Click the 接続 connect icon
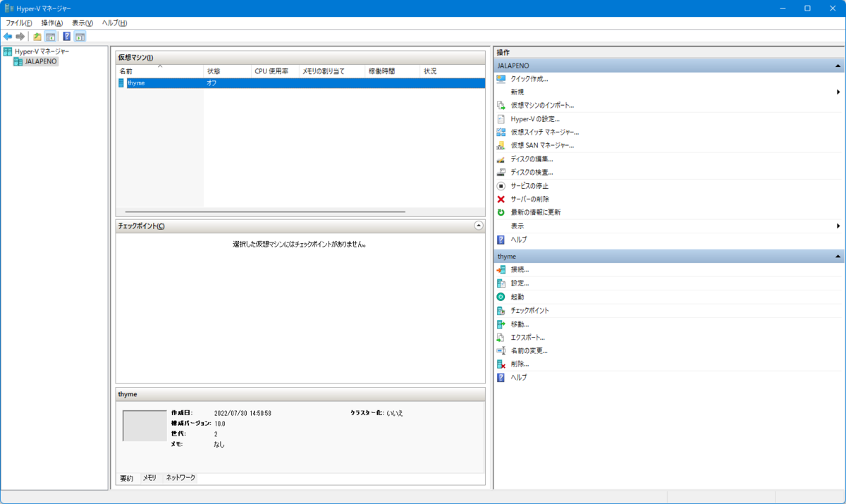 tap(501, 269)
